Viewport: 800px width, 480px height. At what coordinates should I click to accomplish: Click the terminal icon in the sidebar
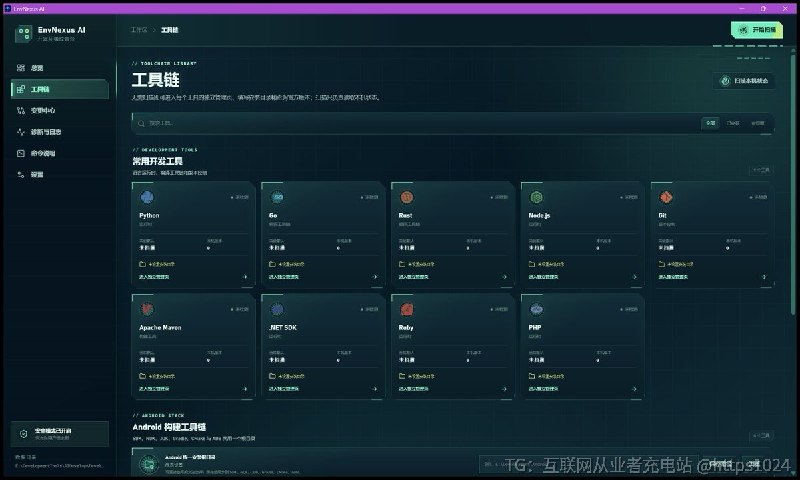pyautogui.click(x=21, y=153)
